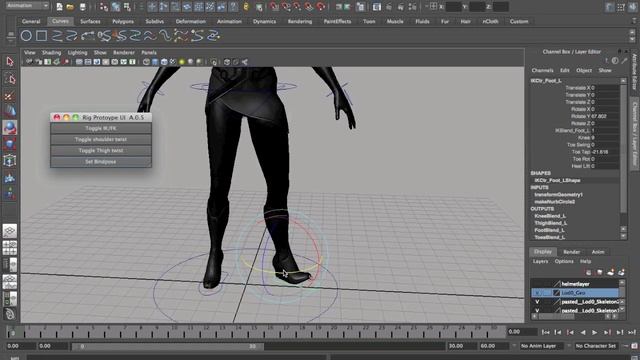The height and width of the screenshot is (360, 640).
Task: Click frame 15 on the time slider
Action: [255, 332]
